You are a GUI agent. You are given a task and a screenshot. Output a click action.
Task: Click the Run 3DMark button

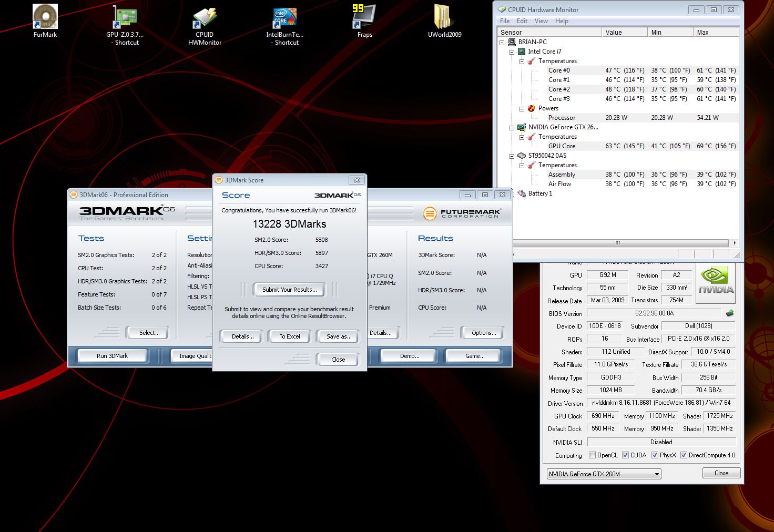click(x=112, y=356)
